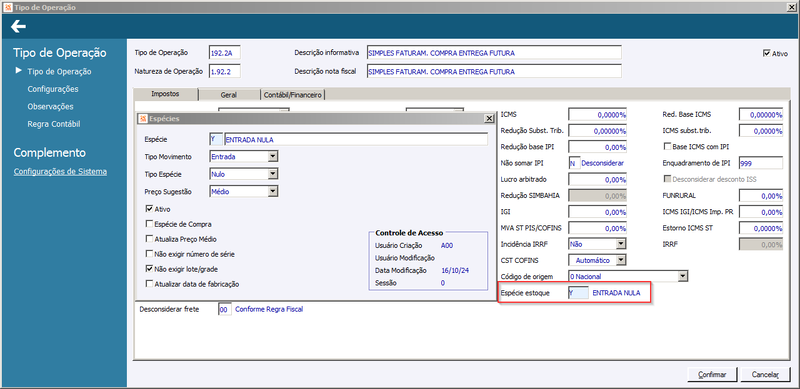The image size is (800, 389).
Task: Click the Lucro arbitrado field
Action: tap(597, 180)
